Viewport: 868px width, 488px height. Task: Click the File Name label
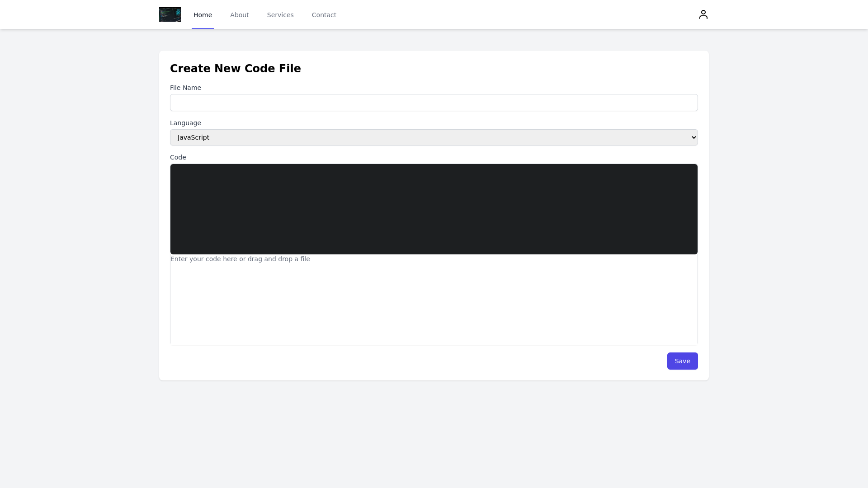(x=185, y=88)
